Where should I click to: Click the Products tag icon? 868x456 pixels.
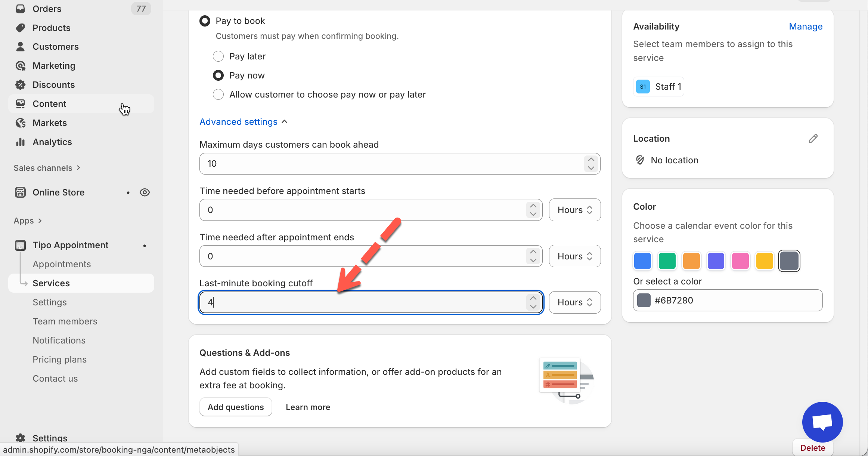click(x=21, y=28)
